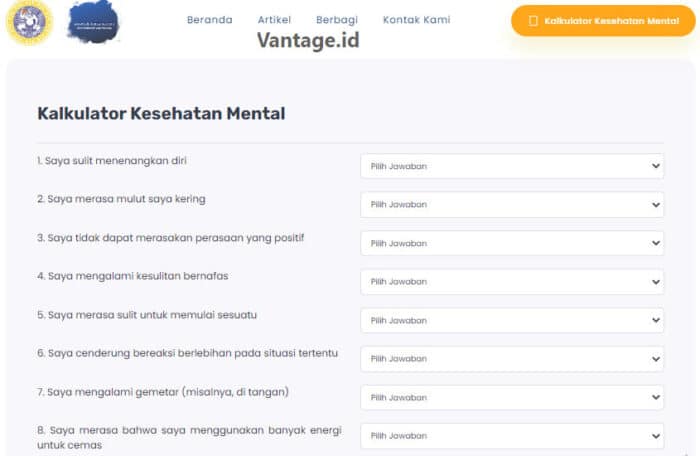Image resolution: width=700 pixels, height=456 pixels.
Task: Click the icon inside the orange Kalkulator button
Action: click(533, 21)
